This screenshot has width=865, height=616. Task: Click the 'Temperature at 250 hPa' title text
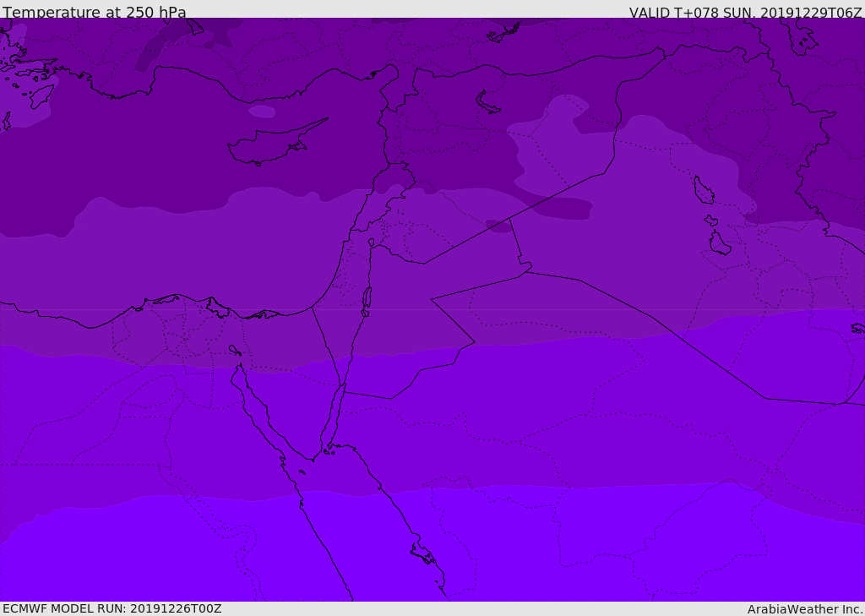pyautogui.click(x=95, y=12)
